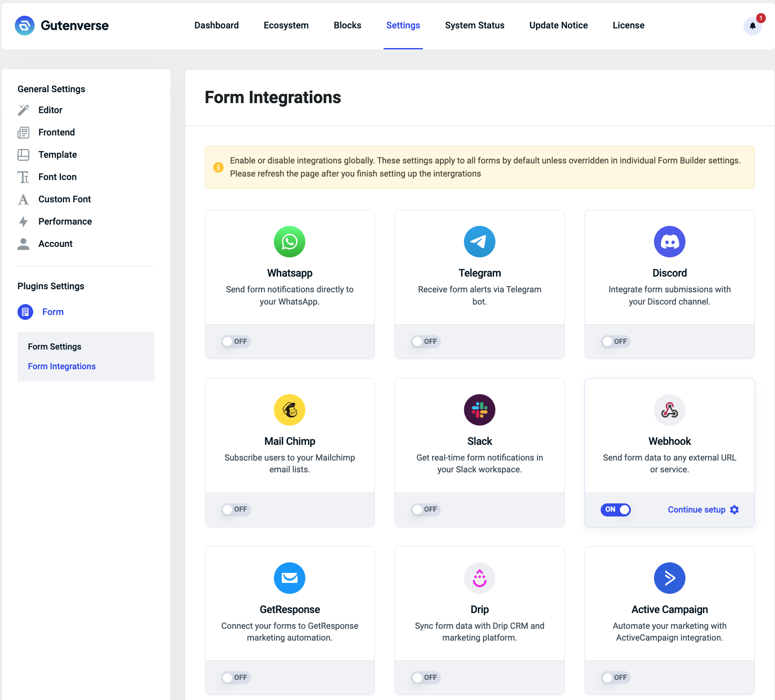Image resolution: width=775 pixels, height=700 pixels.
Task: Click the GetResponse integration icon
Action: pyautogui.click(x=290, y=578)
